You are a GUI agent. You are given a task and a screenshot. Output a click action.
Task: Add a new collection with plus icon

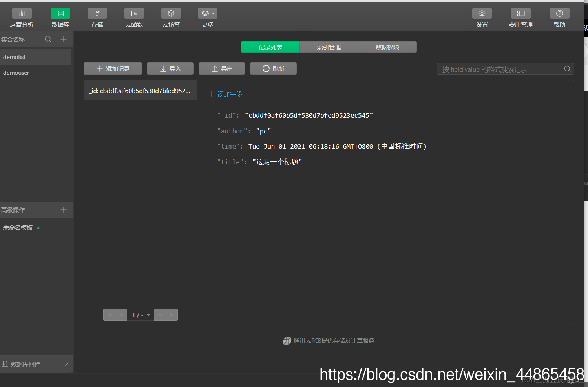pyautogui.click(x=64, y=39)
